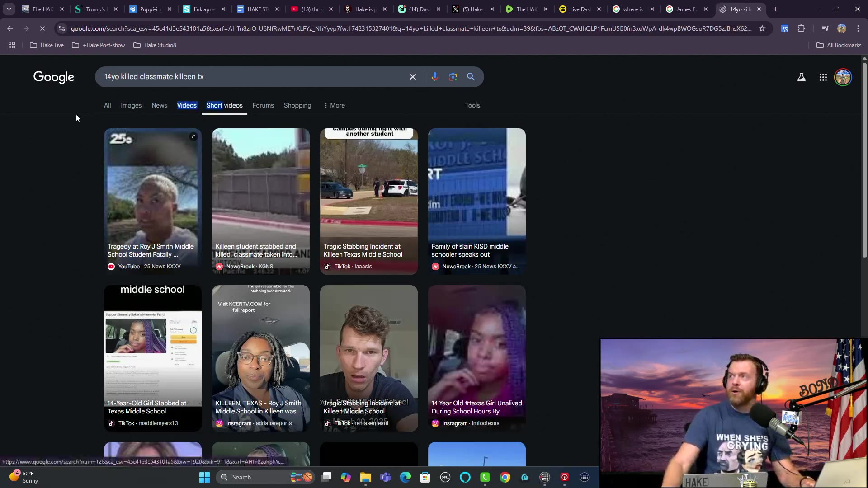
Task: Expand the first video card preview
Action: (193, 136)
